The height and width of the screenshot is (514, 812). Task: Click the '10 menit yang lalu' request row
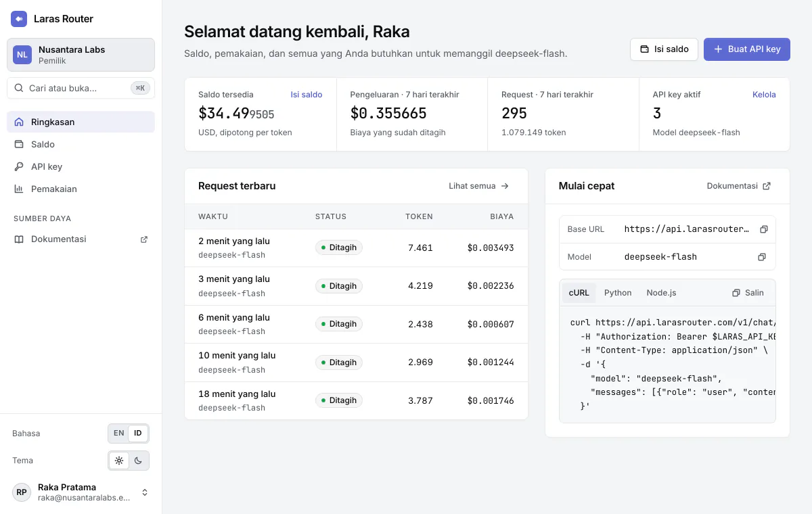356,363
